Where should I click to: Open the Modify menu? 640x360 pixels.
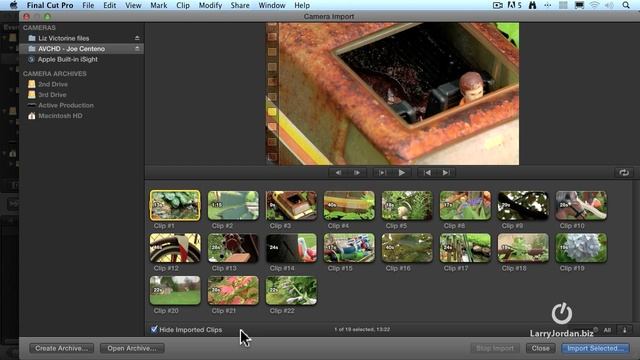pyautogui.click(x=210, y=5)
